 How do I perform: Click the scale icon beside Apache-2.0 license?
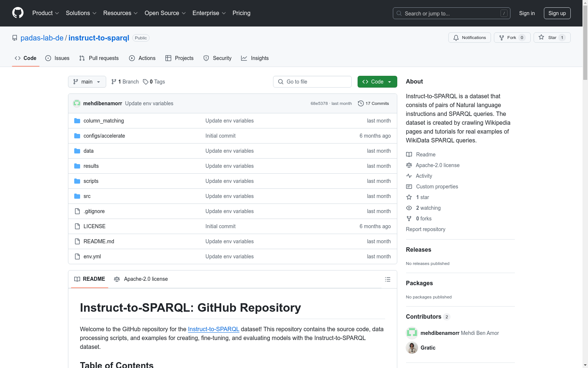(x=409, y=165)
